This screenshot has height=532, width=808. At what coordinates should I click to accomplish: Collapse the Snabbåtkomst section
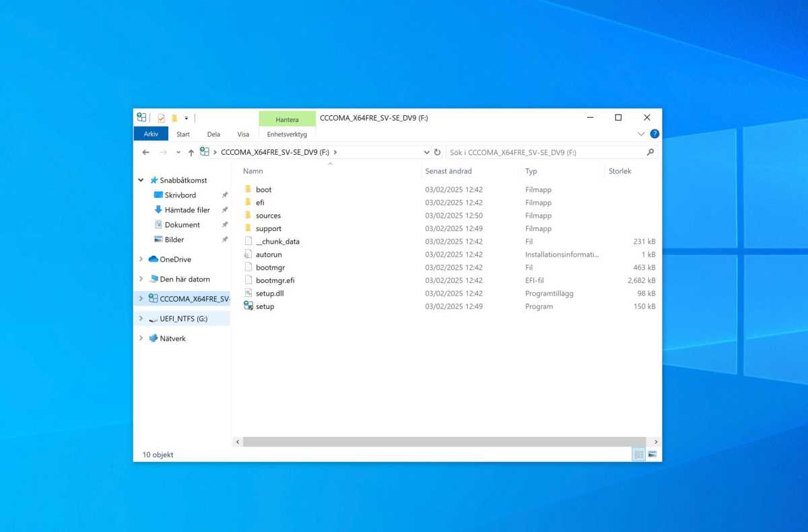pos(141,180)
